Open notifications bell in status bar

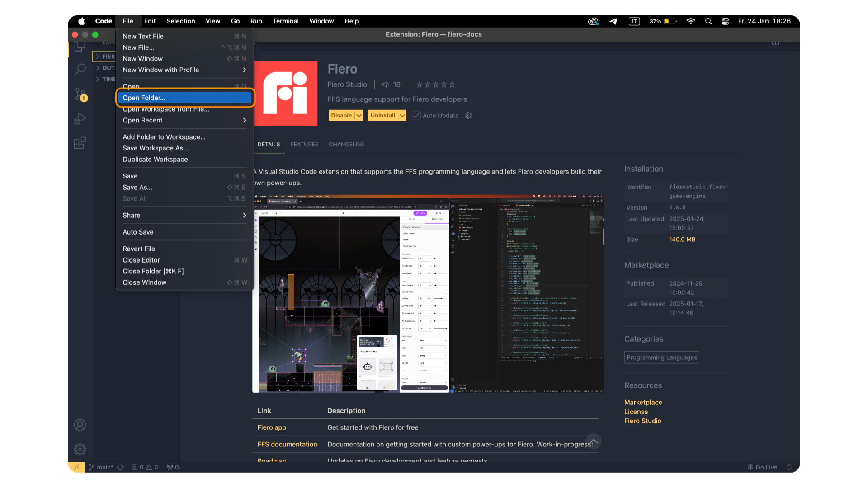789,467
